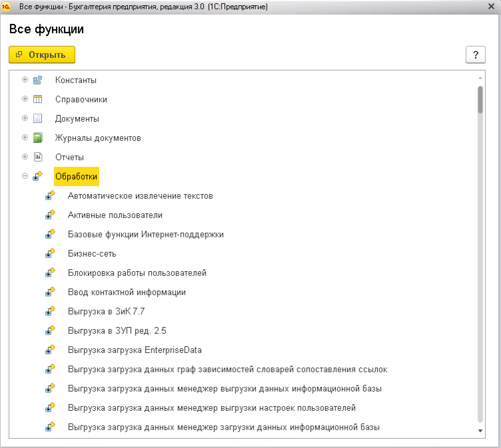Viewport: 501px width, 448px height.
Task: Click icon beside Бизнес-сеть
Action: (50, 253)
